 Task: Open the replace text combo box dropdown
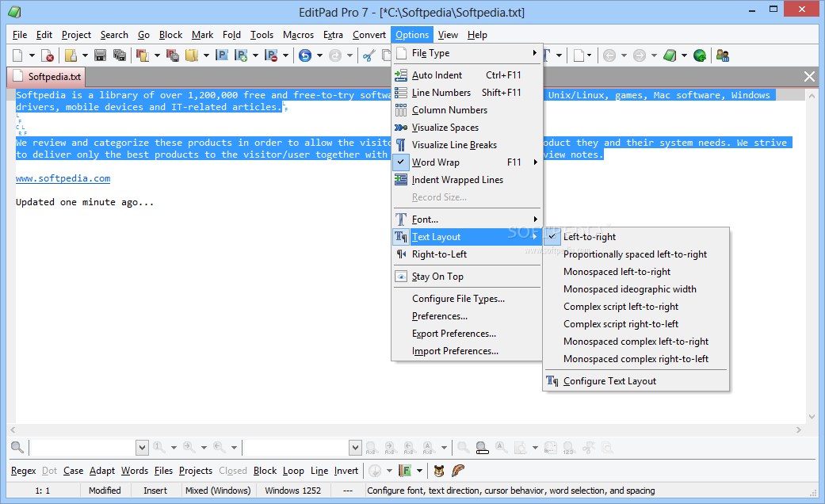point(355,448)
